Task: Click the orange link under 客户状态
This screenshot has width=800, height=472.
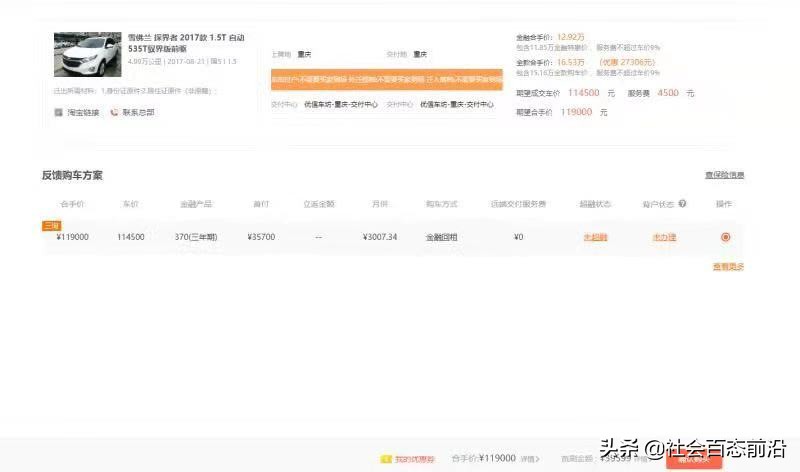Action: 664,237
